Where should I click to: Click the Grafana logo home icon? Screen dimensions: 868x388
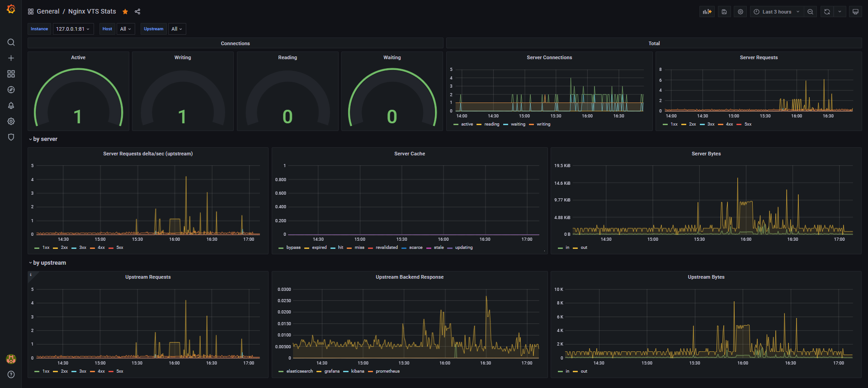pos(11,9)
